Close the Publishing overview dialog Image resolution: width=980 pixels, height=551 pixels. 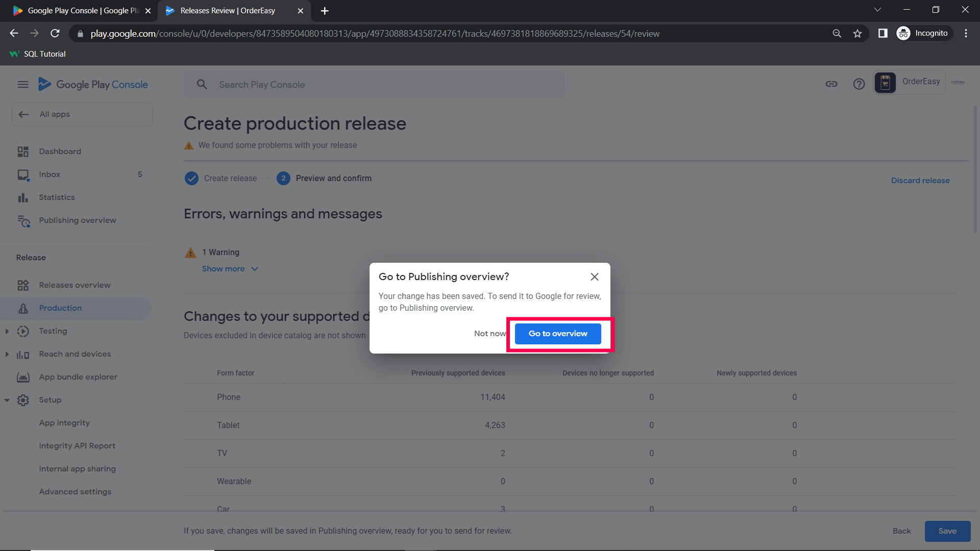click(x=594, y=277)
